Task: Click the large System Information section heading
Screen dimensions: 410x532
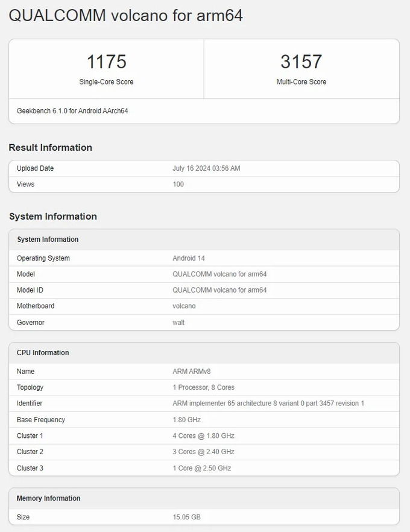Action: click(x=53, y=217)
